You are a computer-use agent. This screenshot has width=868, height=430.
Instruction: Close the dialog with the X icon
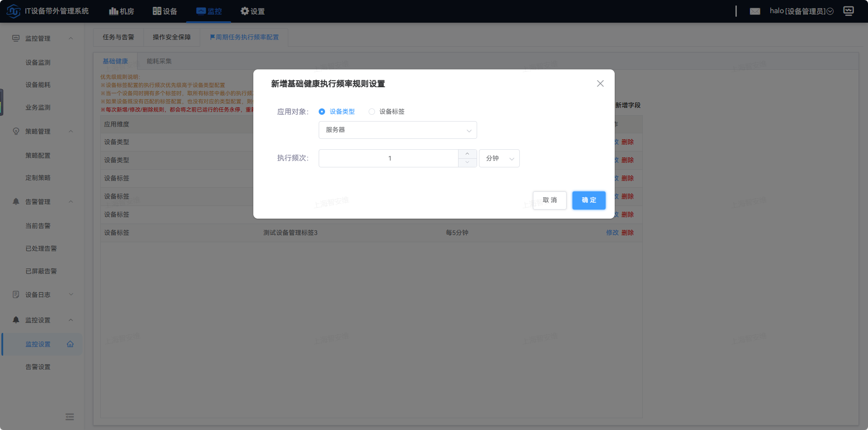[x=600, y=83]
